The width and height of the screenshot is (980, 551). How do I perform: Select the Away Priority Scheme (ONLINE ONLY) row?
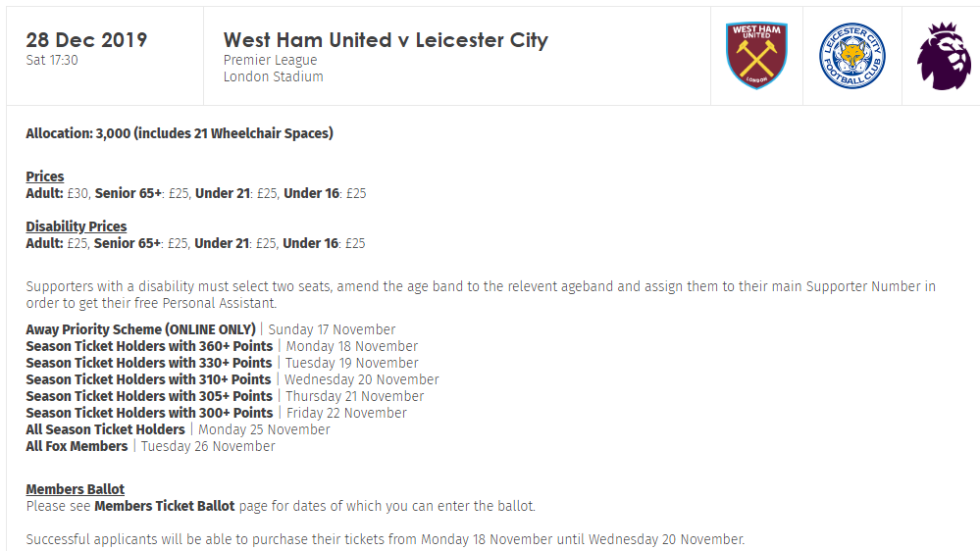click(x=211, y=329)
